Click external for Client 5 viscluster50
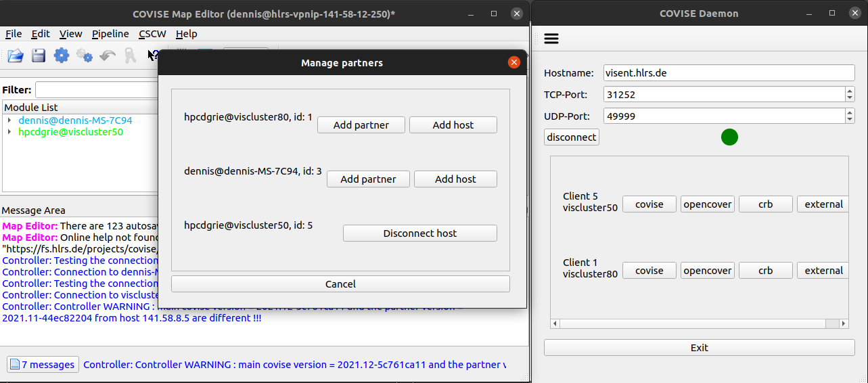 tap(823, 204)
